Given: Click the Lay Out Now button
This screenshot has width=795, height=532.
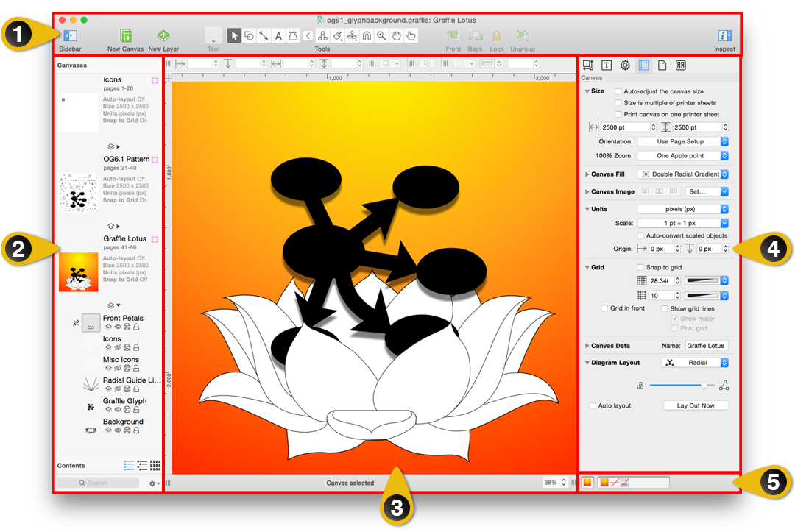Looking at the screenshot, I should pyautogui.click(x=696, y=406).
